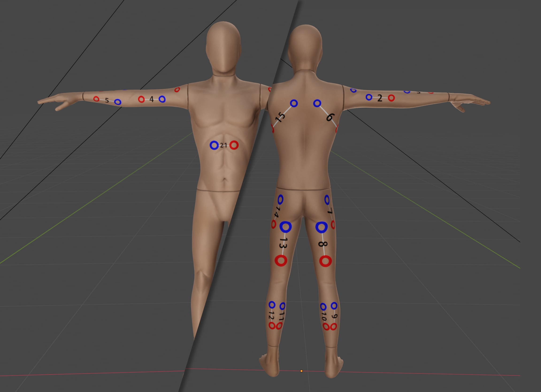Viewport: 541px width, 392px height.
Task: Select the blue marker above label 15
Action: pos(294,103)
